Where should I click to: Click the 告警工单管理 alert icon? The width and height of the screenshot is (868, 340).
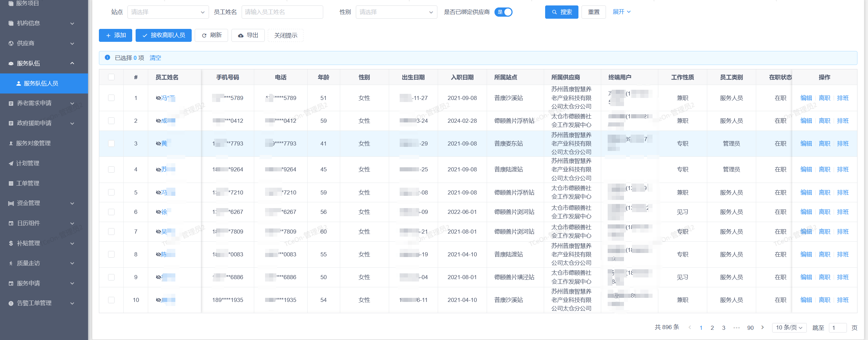(11, 303)
